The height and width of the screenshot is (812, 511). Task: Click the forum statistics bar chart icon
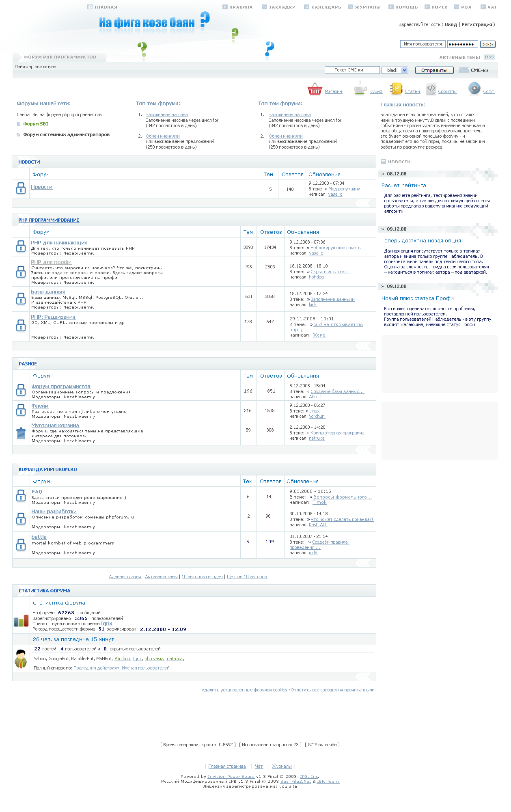[21, 621]
